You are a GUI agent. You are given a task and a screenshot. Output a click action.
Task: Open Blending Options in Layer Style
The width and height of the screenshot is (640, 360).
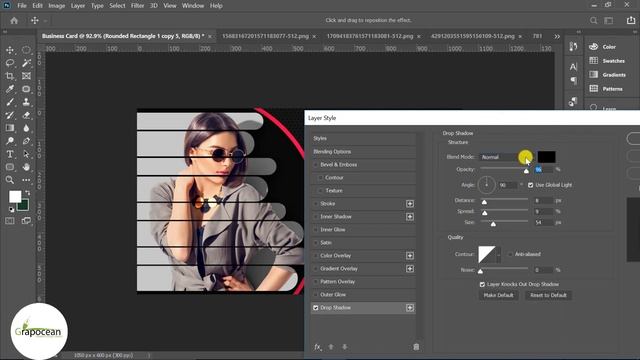[363, 151]
